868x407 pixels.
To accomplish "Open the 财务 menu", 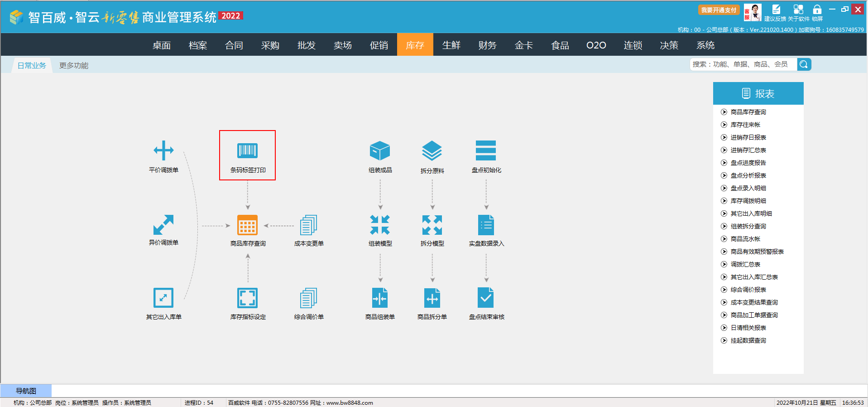I will pyautogui.click(x=488, y=45).
